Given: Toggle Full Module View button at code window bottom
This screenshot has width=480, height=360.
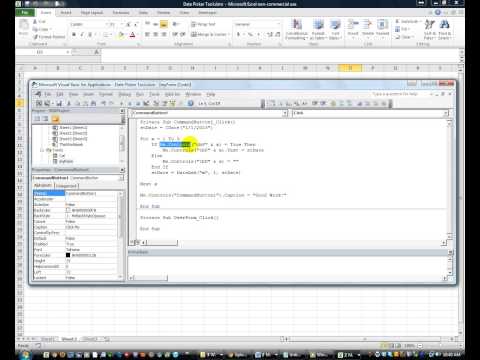Looking at the screenshot, I should click(x=137, y=242).
